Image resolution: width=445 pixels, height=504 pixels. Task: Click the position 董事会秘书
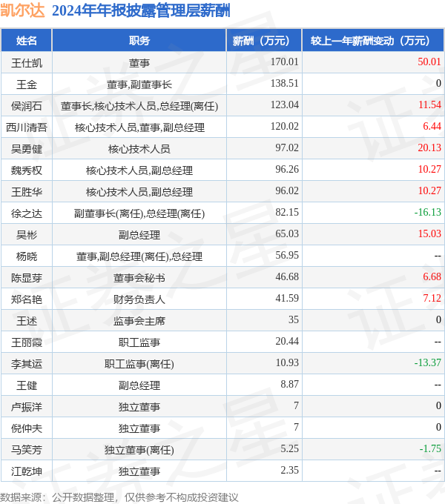pos(139,278)
